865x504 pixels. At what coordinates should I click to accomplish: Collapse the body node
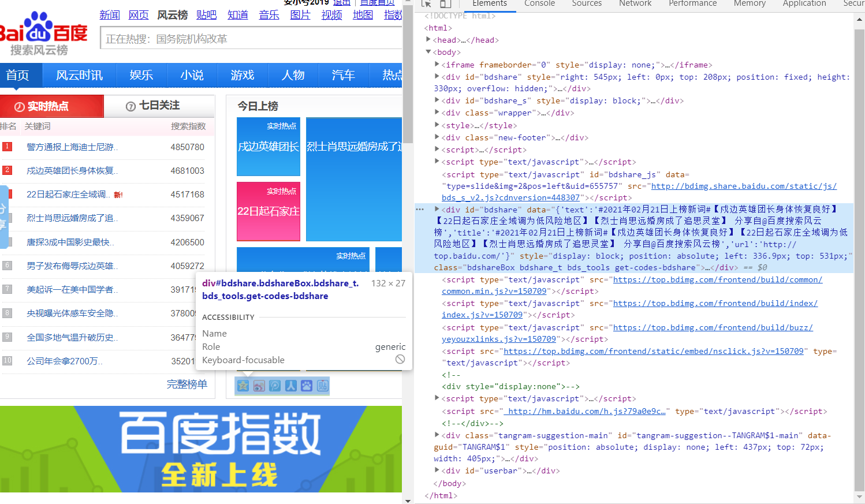pyautogui.click(x=428, y=51)
